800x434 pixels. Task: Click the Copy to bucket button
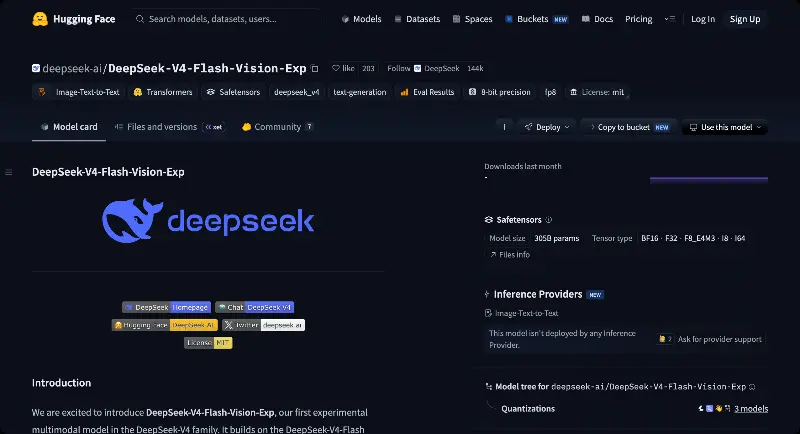(x=629, y=127)
